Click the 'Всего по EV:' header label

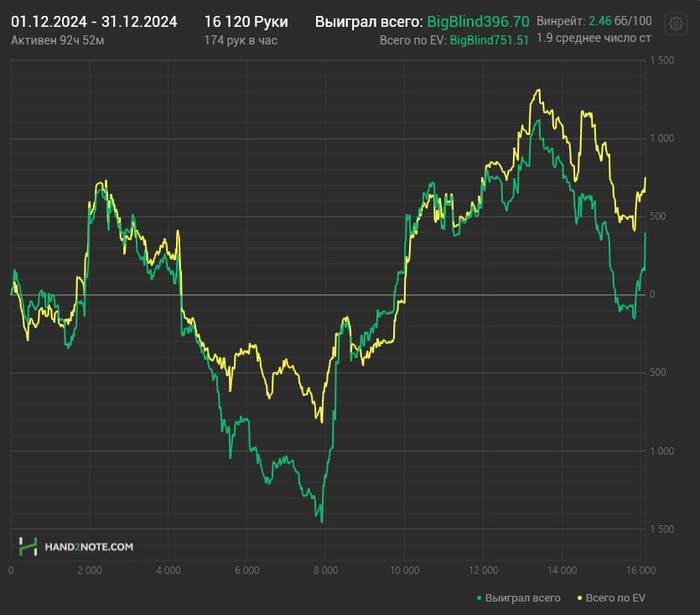coord(413,41)
